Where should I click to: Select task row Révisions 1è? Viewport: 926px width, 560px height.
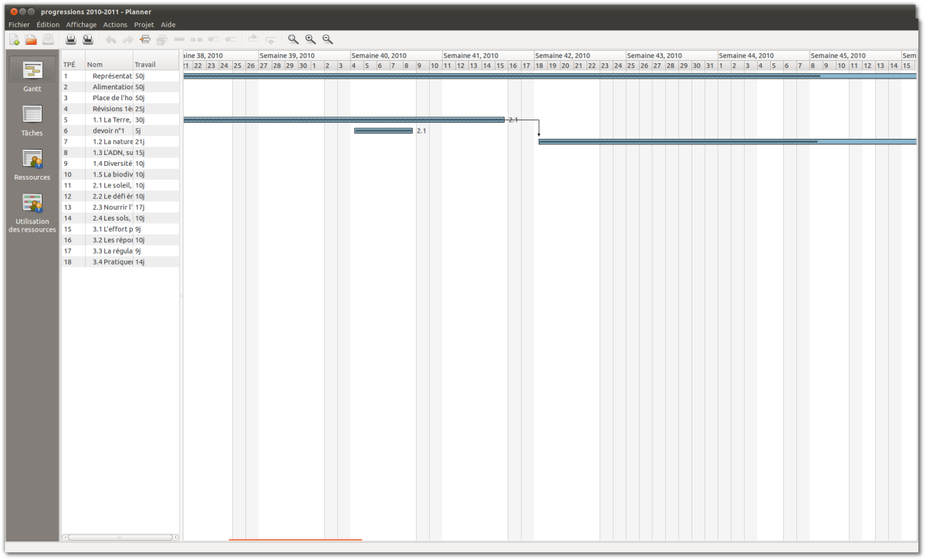click(120, 109)
